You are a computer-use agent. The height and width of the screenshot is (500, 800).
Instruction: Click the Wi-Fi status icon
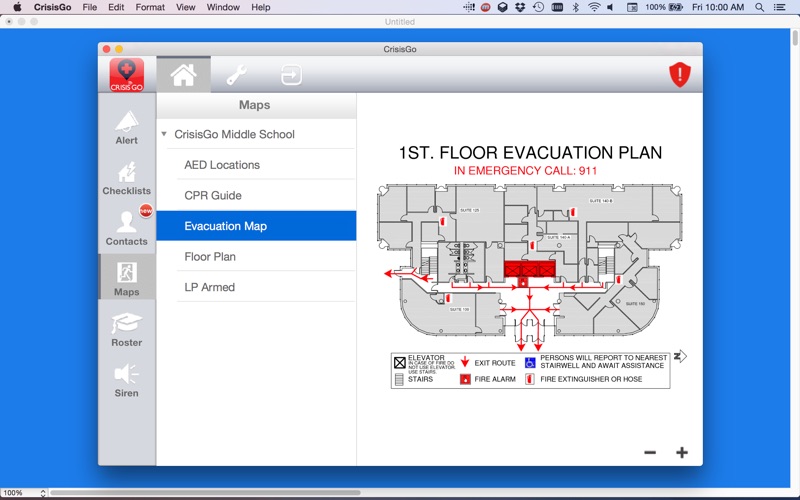(594, 7)
